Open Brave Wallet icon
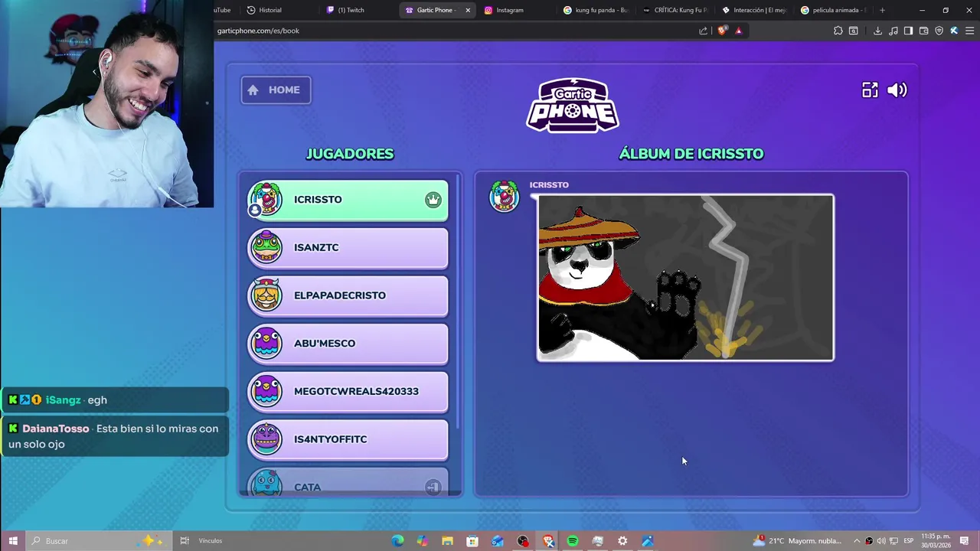Viewport: 980px width, 551px height. coord(923,31)
